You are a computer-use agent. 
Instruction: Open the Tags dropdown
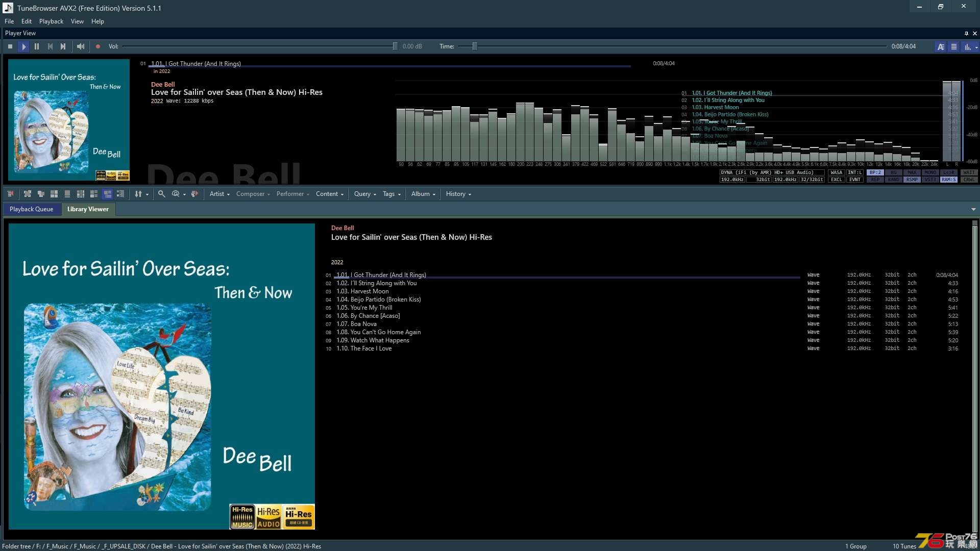pos(391,194)
